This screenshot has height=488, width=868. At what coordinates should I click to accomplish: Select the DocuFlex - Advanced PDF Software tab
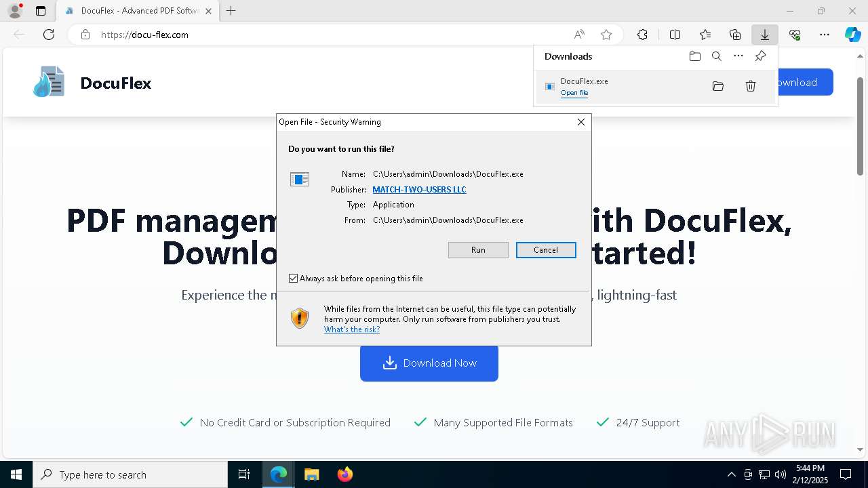tap(138, 11)
